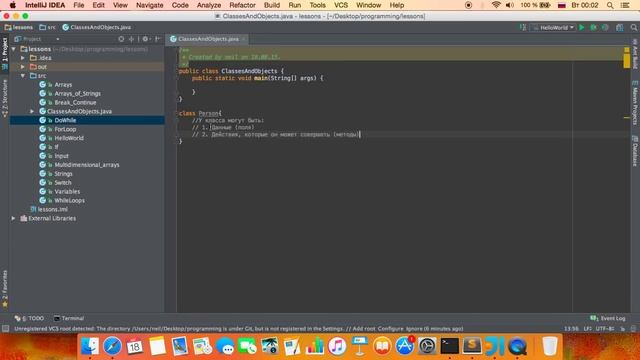Click Scroll from Source target icon

[121, 39]
